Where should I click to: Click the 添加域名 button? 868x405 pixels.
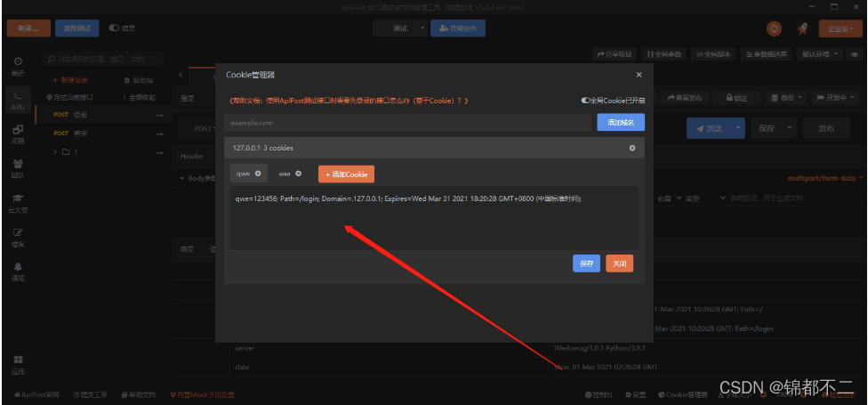621,123
